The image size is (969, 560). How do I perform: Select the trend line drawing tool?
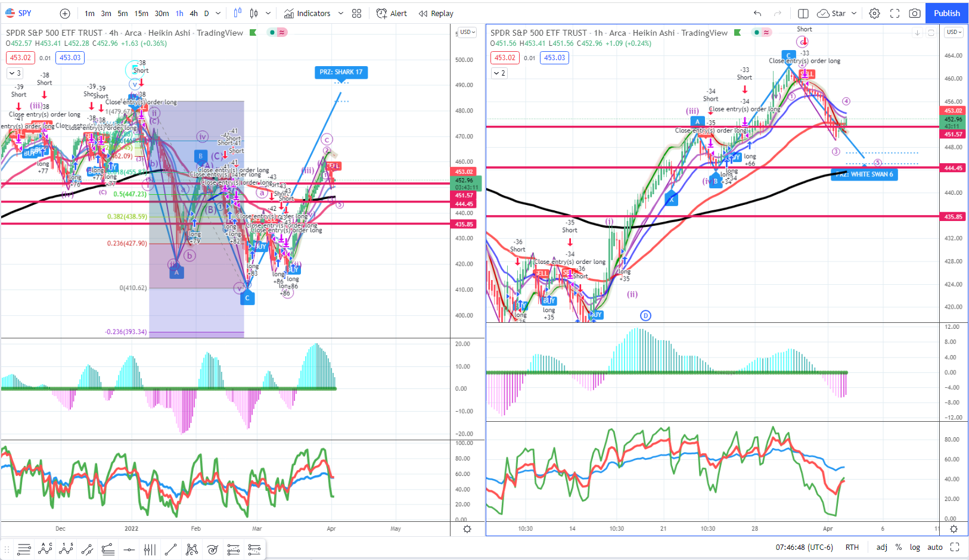(x=170, y=549)
